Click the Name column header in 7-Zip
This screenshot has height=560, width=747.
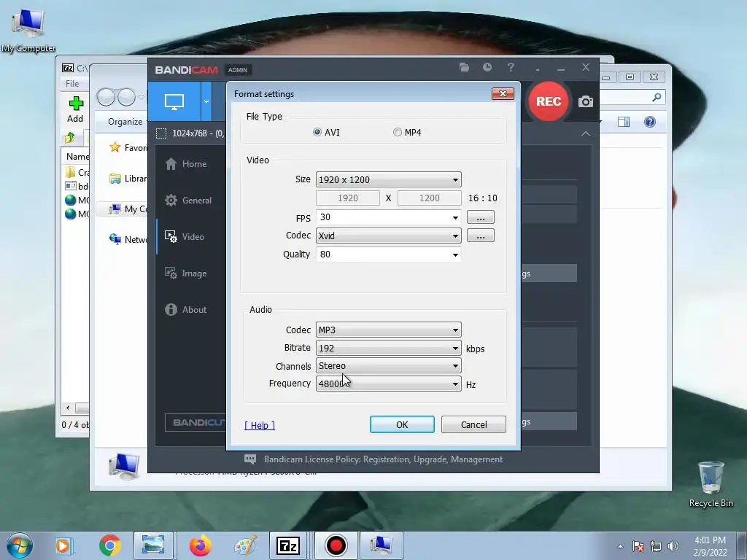77,156
